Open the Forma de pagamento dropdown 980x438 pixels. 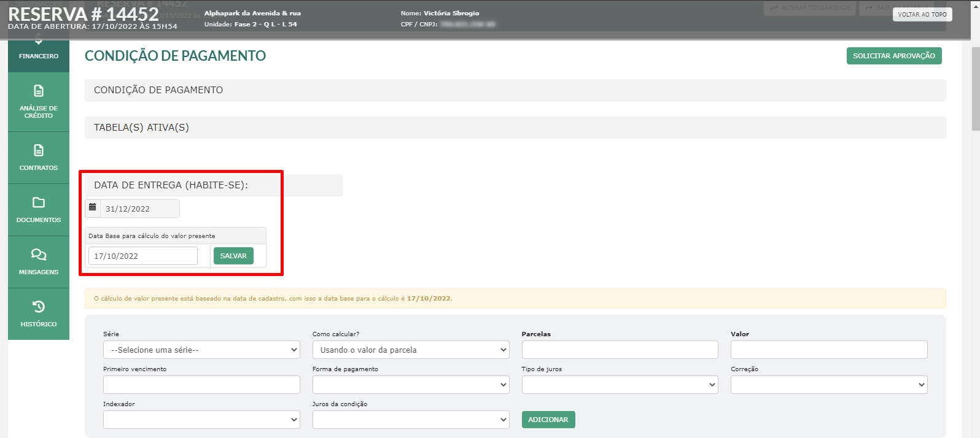411,385
